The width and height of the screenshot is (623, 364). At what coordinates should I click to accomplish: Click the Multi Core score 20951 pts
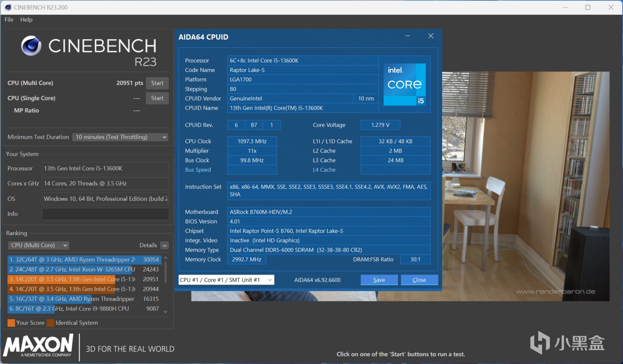click(x=130, y=83)
